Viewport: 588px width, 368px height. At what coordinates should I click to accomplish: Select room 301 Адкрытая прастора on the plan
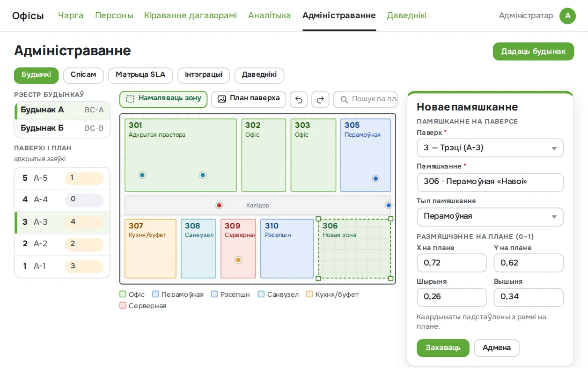click(181, 155)
